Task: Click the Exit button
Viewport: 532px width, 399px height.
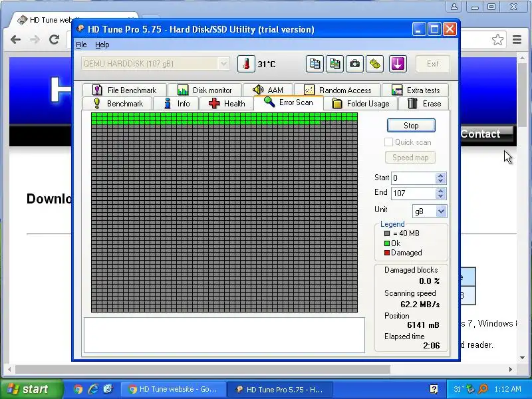Action: (433, 64)
